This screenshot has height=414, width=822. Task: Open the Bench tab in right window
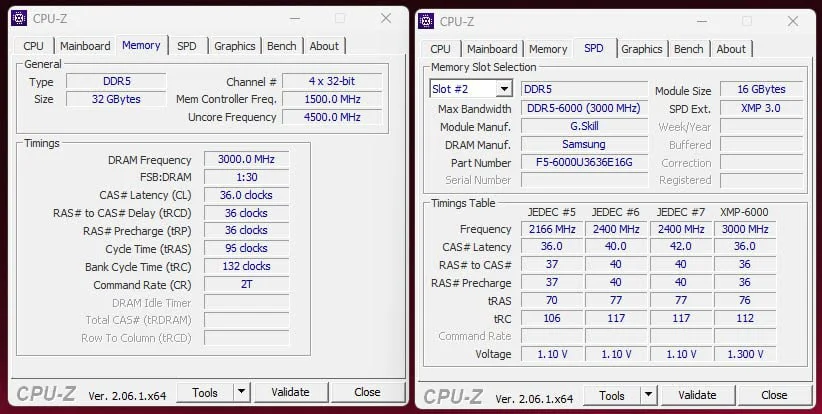pos(688,49)
